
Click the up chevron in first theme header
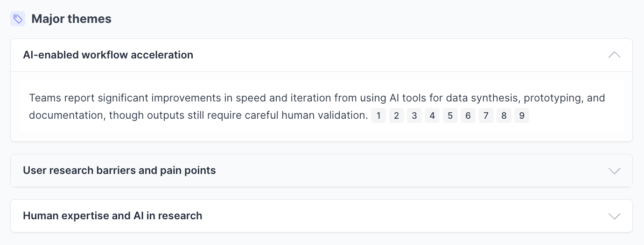(614, 55)
